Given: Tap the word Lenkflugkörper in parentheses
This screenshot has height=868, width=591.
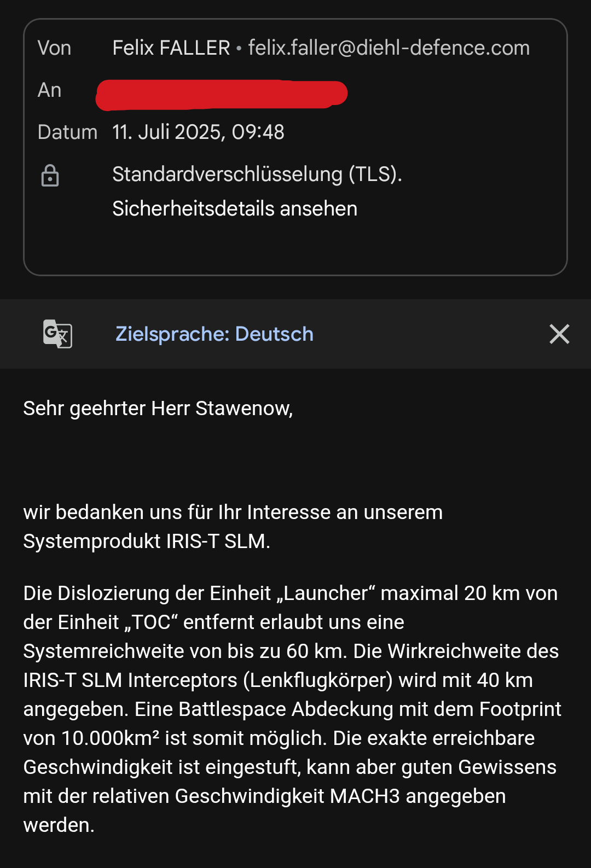Looking at the screenshot, I should 318,680.
